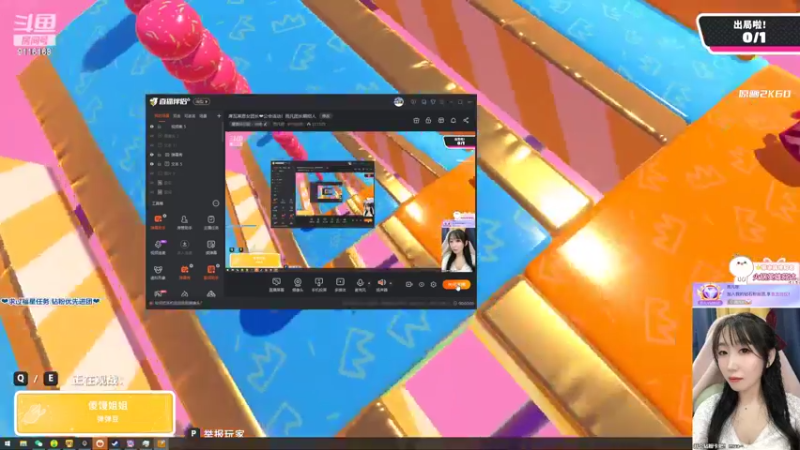The image size is (800, 450).
Task: Hide the fourth source row via its eye icon
Action: [x=152, y=155]
